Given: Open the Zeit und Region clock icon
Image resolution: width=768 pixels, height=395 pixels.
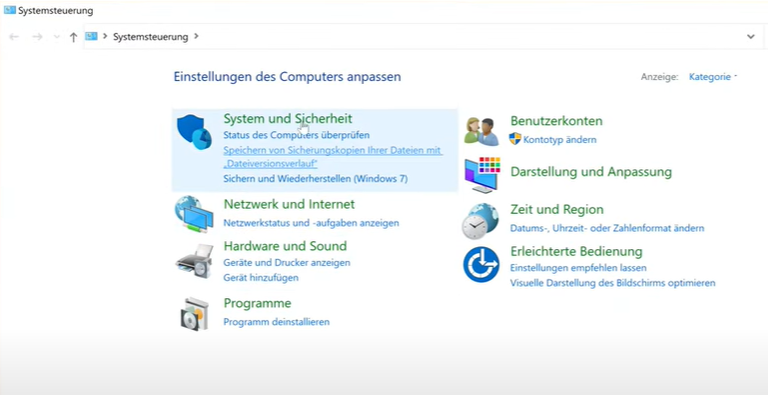Looking at the screenshot, I should (x=480, y=221).
